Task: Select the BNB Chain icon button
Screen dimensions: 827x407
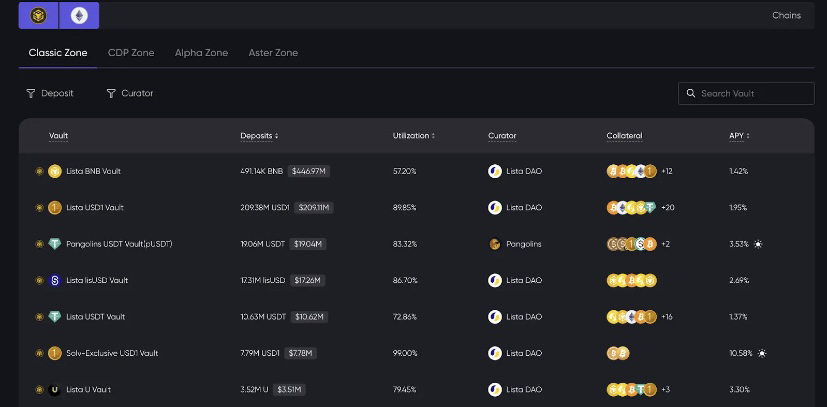Action: pyautogui.click(x=39, y=15)
